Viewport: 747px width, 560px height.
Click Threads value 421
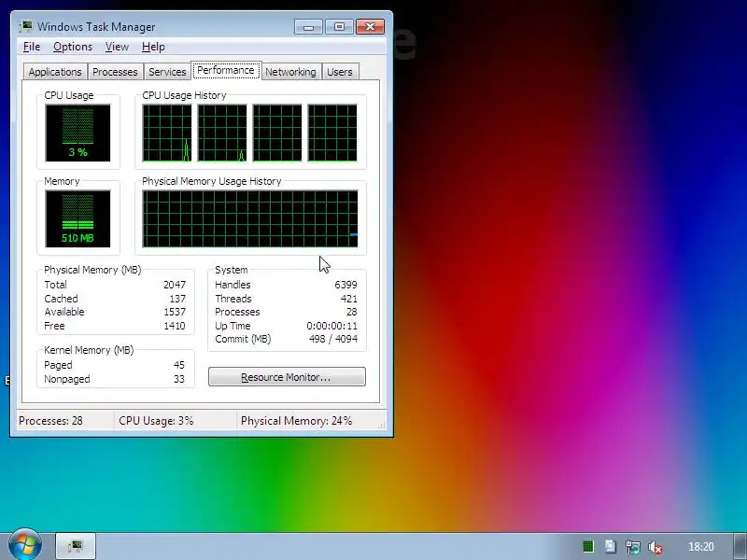[348, 299]
